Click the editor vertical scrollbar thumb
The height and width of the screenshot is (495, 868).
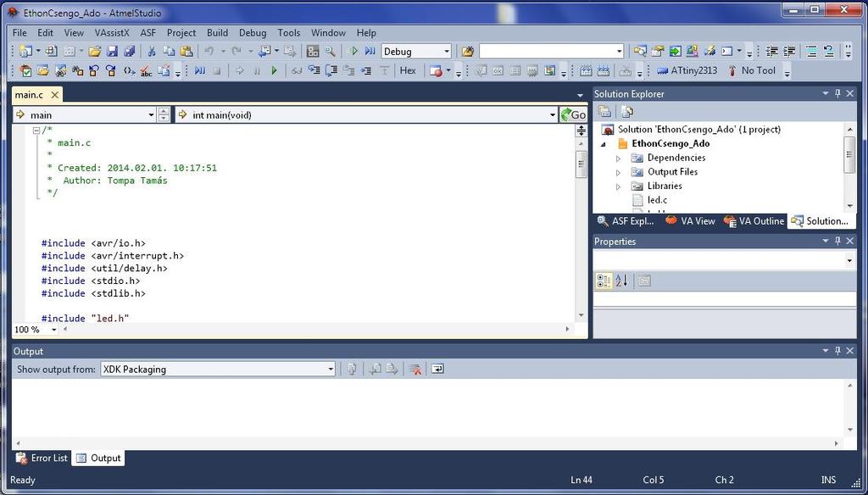click(581, 164)
